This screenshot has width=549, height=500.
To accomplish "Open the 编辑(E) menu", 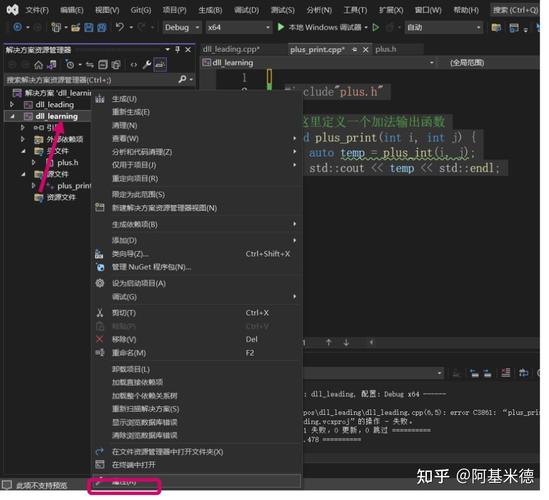I will [71, 10].
